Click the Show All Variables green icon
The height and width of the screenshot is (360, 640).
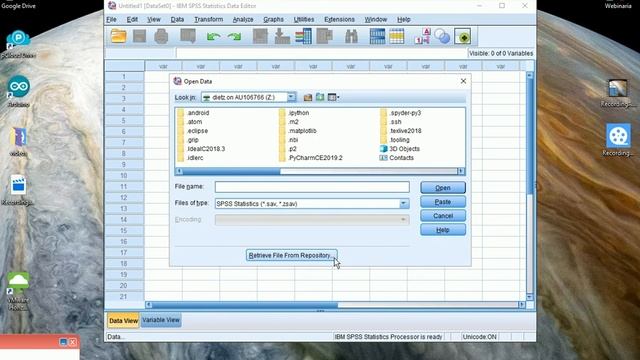coord(462,36)
